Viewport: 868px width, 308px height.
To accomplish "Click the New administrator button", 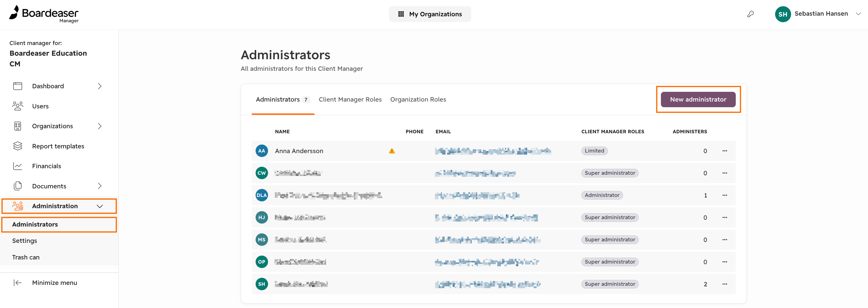I will pyautogui.click(x=698, y=100).
